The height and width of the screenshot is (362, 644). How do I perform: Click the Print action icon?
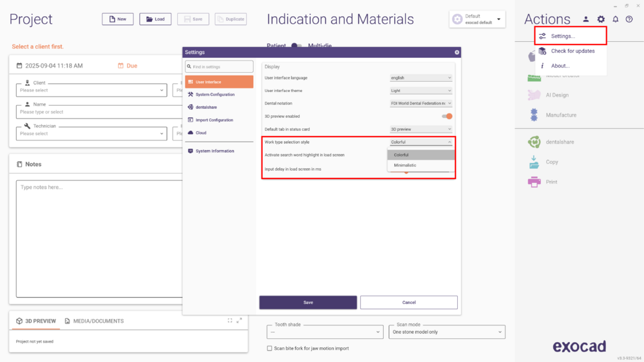tap(534, 182)
